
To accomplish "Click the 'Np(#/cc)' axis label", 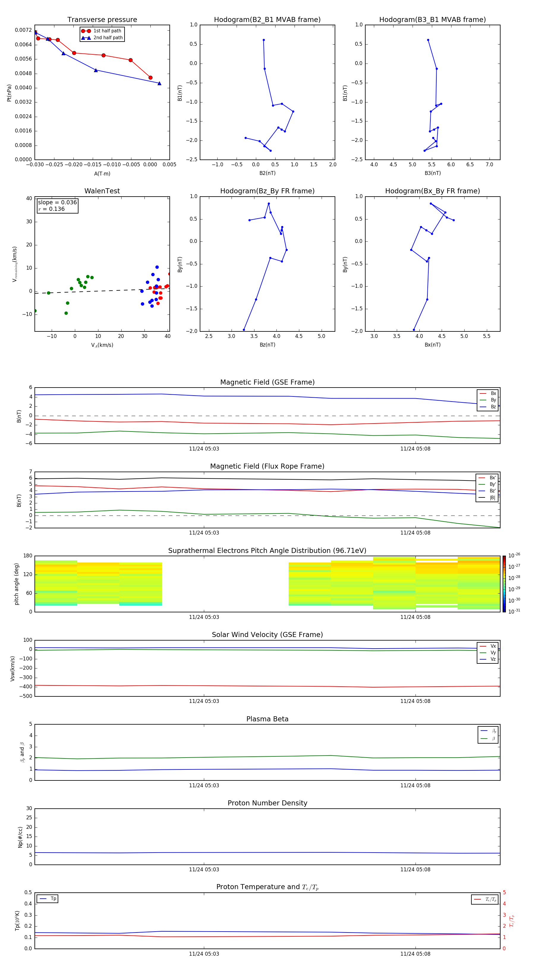I will pos(20,837).
